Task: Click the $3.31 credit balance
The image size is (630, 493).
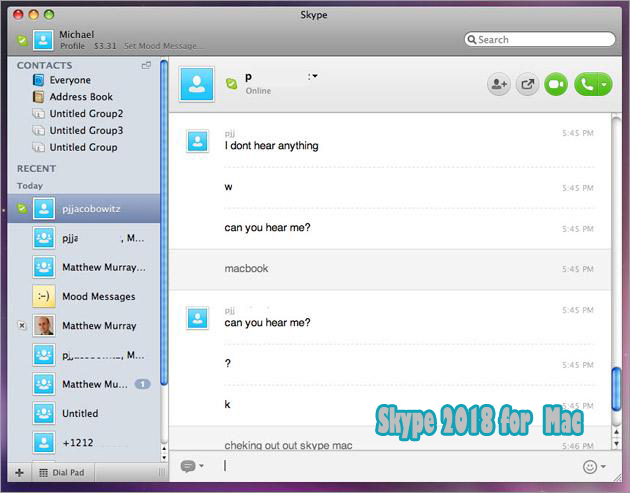Action: pyautogui.click(x=105, y=46)
